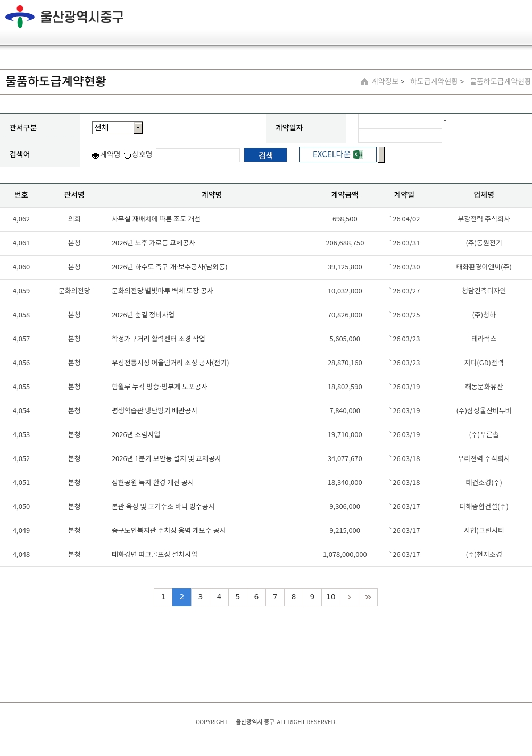
Task: Open 하도급계약현황 breadcrumb link
Action: (x=434, y=81)
